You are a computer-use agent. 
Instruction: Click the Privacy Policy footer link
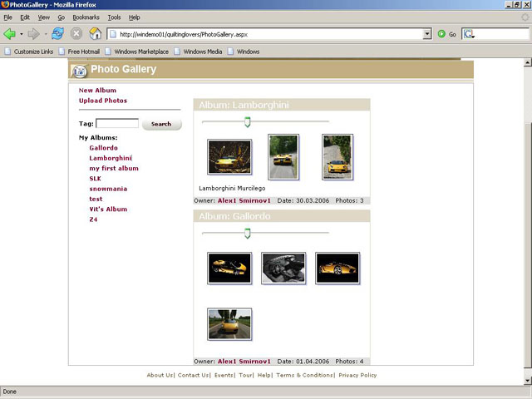pos(357,375)
